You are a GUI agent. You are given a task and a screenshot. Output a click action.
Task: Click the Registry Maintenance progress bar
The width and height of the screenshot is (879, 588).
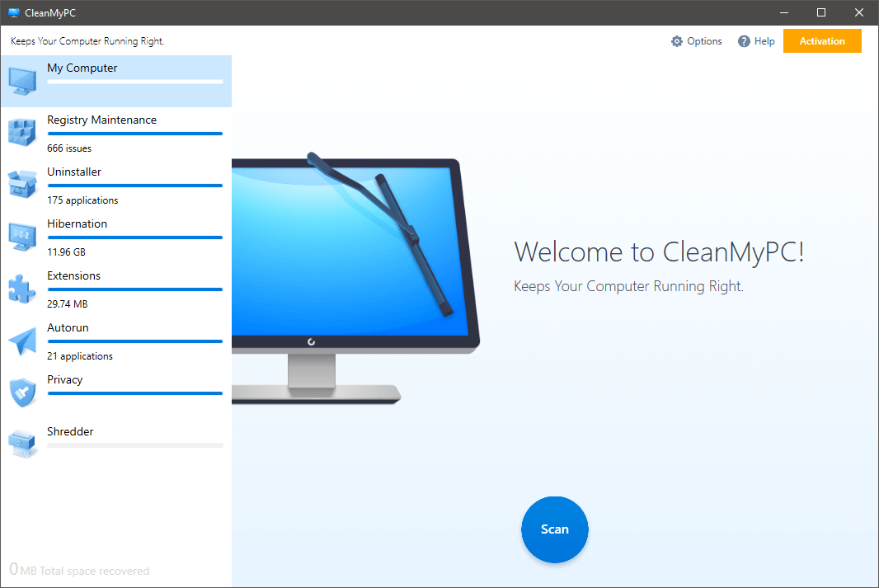pyautogui.click(x=135, y=134)
